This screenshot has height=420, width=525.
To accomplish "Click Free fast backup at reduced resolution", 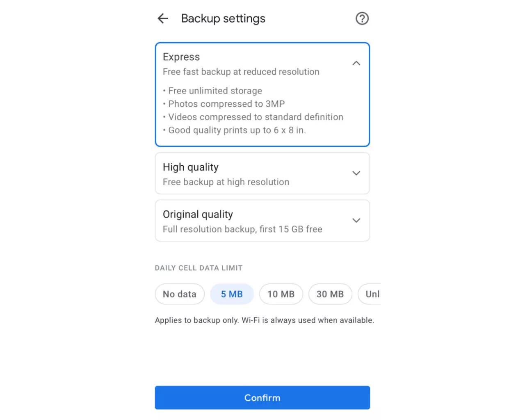I will (x=241, y=72).
